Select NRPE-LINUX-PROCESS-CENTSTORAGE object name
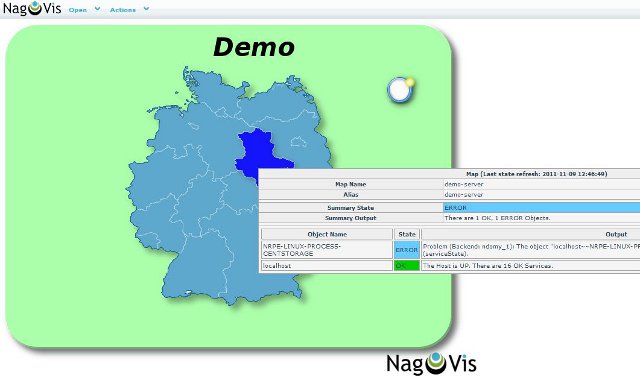This screenshot has width=640, height=383. 301,250
